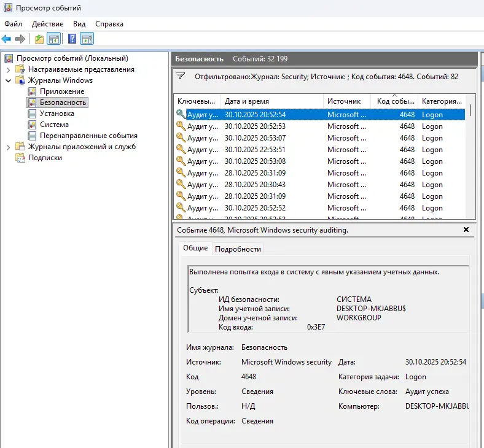484x448 pixels.
Task: Click the blue Back arrow in toolbar
Action: [x=7, y=39]
